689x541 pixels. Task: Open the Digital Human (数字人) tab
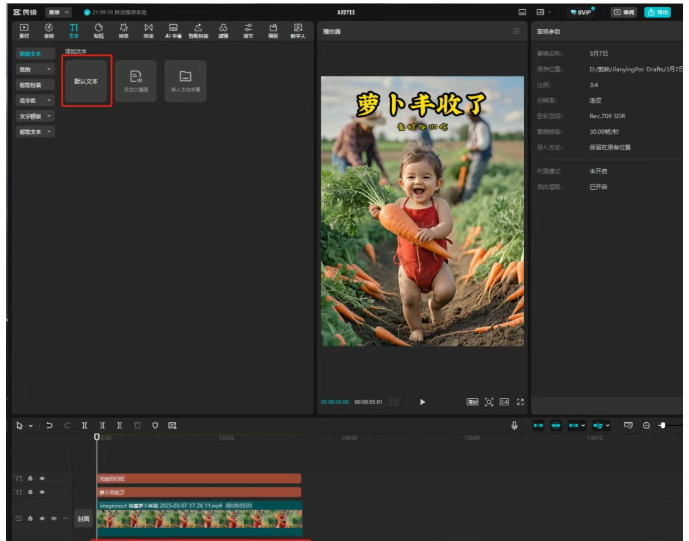tap(298, 31)
